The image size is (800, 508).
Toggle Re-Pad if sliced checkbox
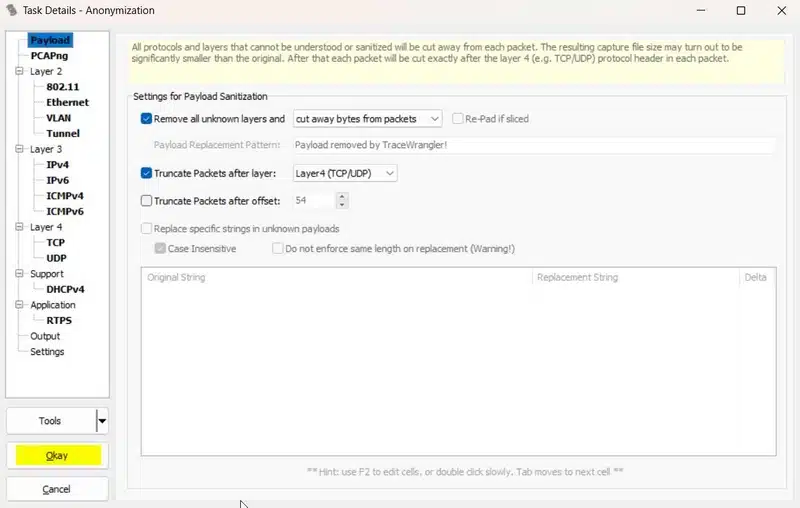458,119
